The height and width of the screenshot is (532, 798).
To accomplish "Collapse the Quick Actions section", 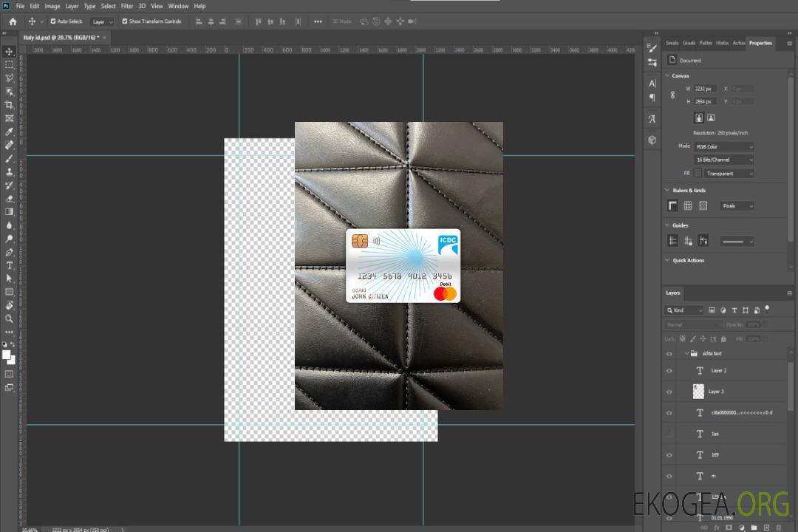I will click(x=668, y=260).
